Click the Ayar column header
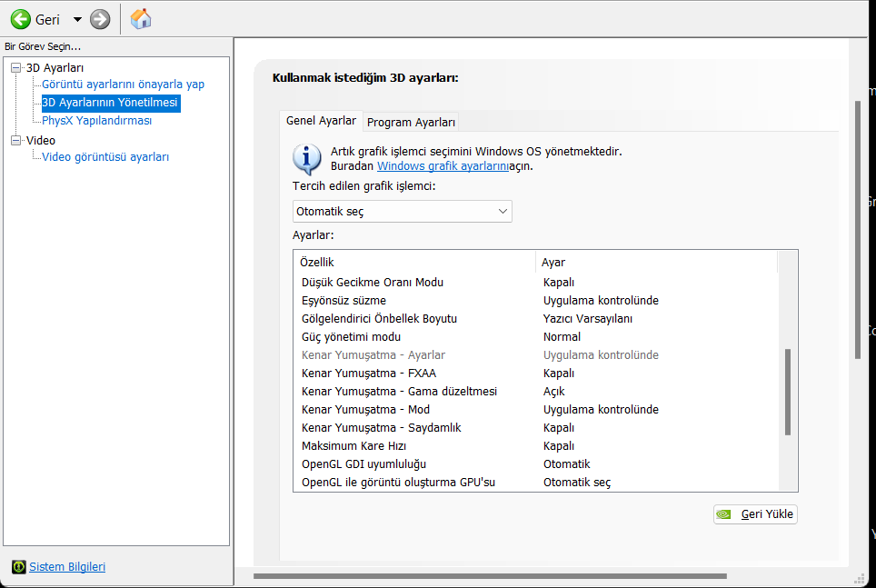Image resolution: width=876 pixels, height=588 pixels. pos(656,262)
